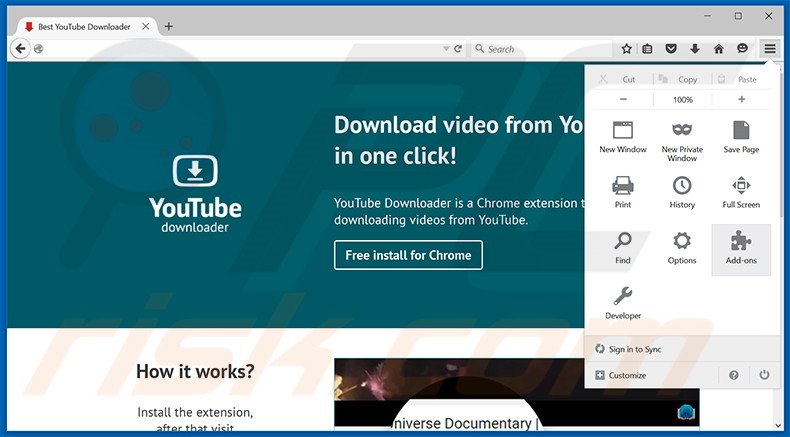This screenshot has width=790, height=437.
Task: Open the Hello chat smiley icon
Action: 742,48
